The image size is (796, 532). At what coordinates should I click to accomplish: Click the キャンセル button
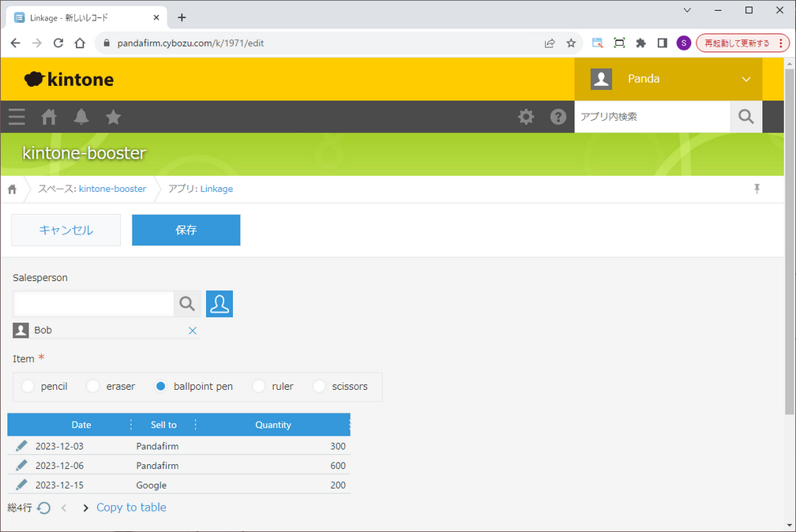(66, 230)
